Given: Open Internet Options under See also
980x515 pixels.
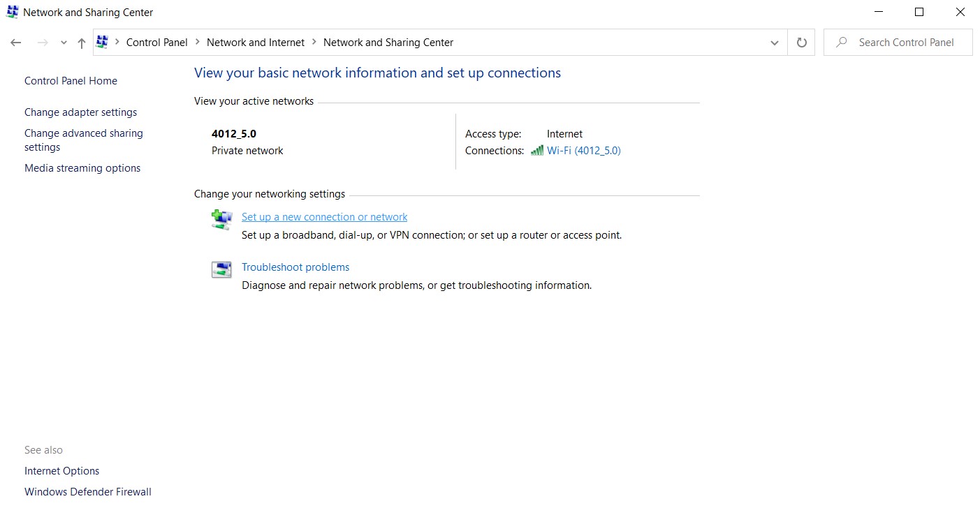Looking at the screenshot, I should [61, 471].
